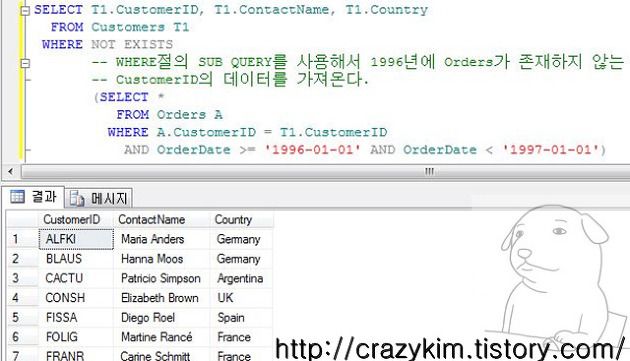Open the 메시지 messages tab
Screen dimensions: 630x361
[x=99, y=198]
